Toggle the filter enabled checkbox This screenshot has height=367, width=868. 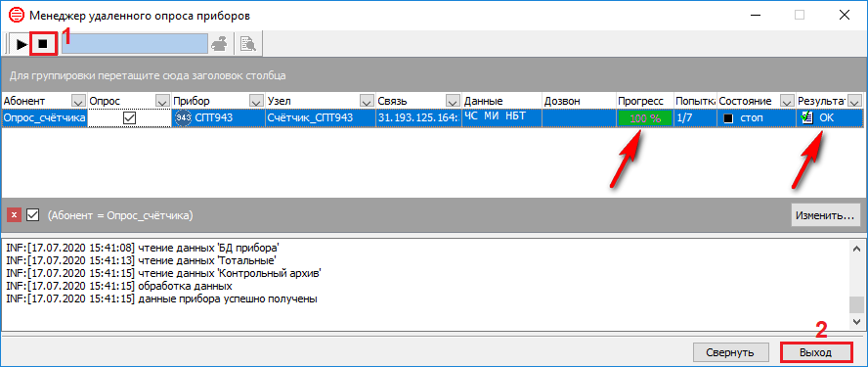32,215
